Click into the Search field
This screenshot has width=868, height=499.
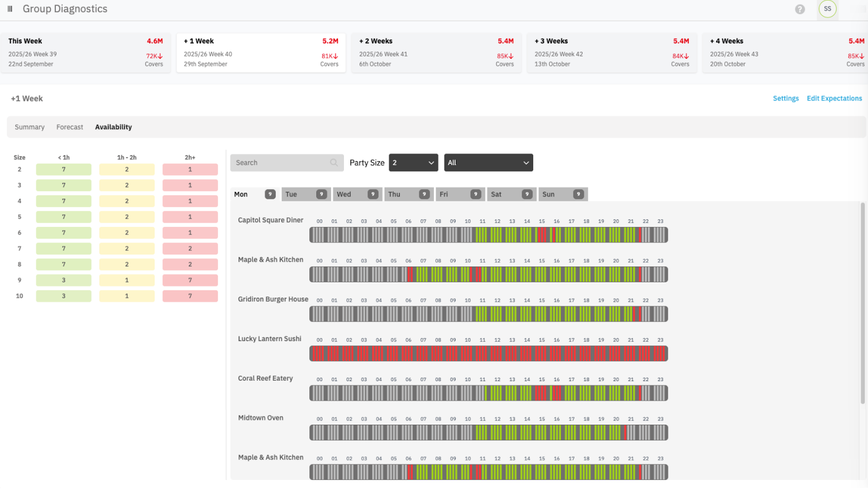coord(279,163)
